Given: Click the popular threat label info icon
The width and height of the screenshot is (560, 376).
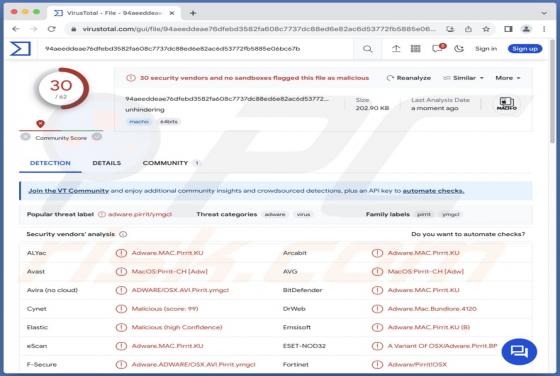Looking at the screenshot, I should coord(102,214).
